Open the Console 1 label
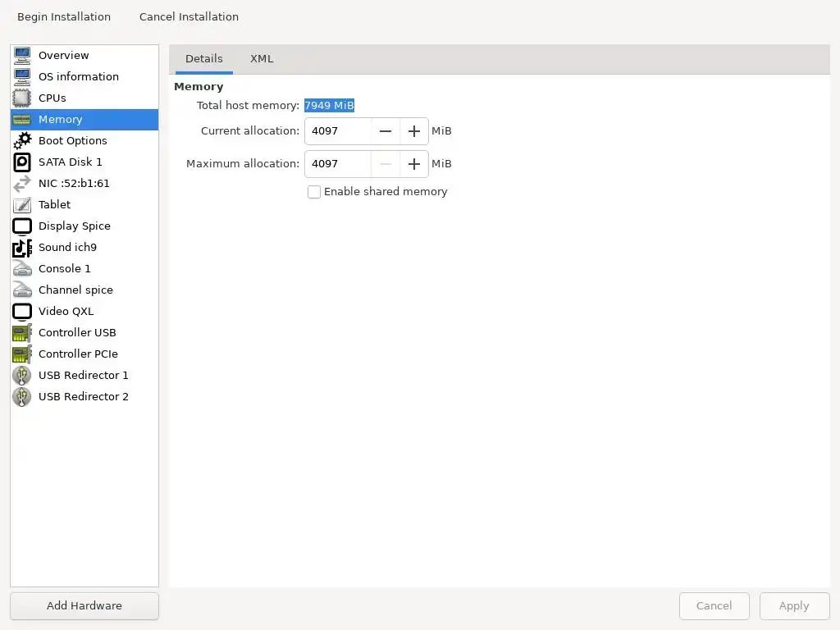 click(x=65, y=268)
